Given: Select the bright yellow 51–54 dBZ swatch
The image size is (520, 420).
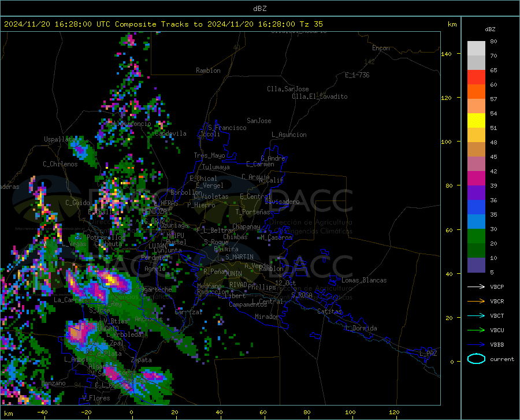Looking at the screenshot, I should pos(476,121).
